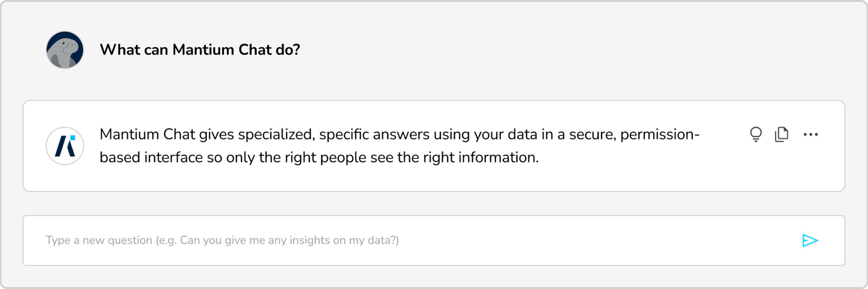868x289 pixels.
Task: Click the word 'secure' in the response
Action: 592,135
